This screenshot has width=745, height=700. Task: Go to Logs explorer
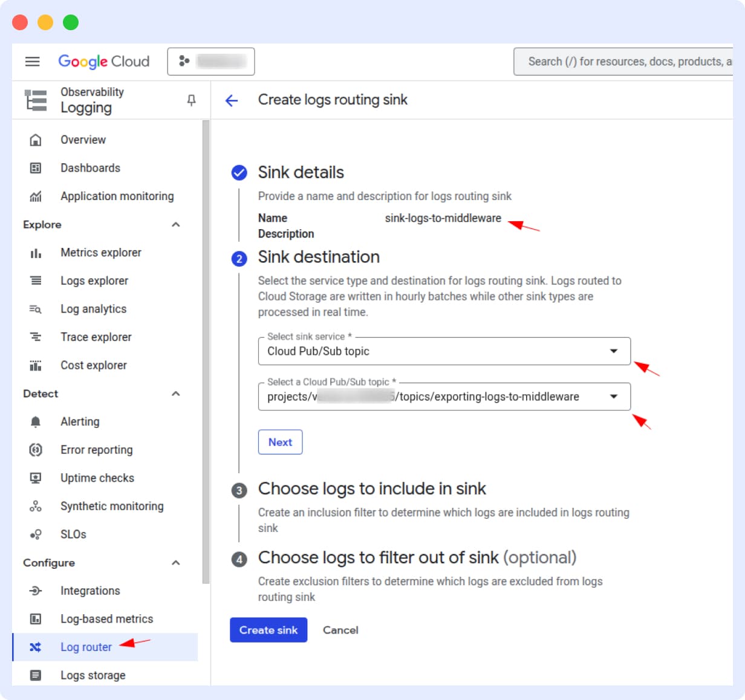click(94, 281)
